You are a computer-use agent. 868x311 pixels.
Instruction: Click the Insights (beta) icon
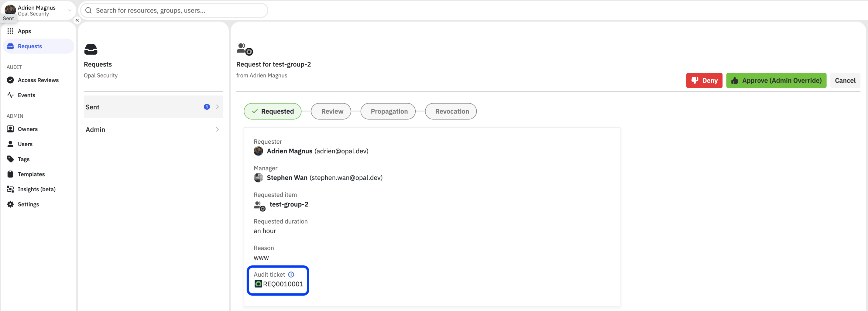pos(10,189)
